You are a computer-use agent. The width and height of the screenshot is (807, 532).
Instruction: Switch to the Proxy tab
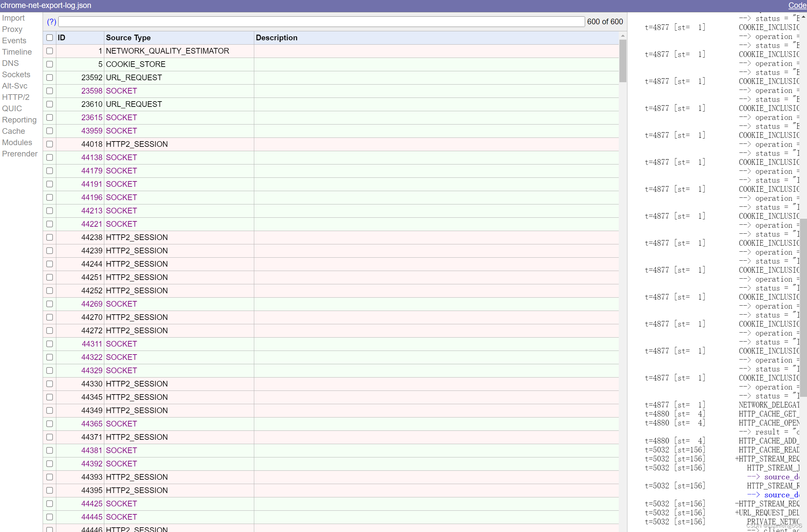tap(12, 29)
